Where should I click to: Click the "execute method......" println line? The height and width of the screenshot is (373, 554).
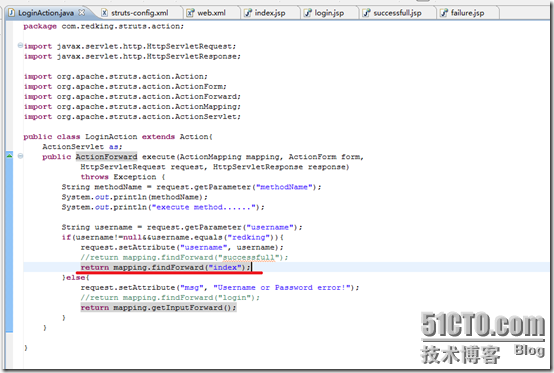(163, 207)
